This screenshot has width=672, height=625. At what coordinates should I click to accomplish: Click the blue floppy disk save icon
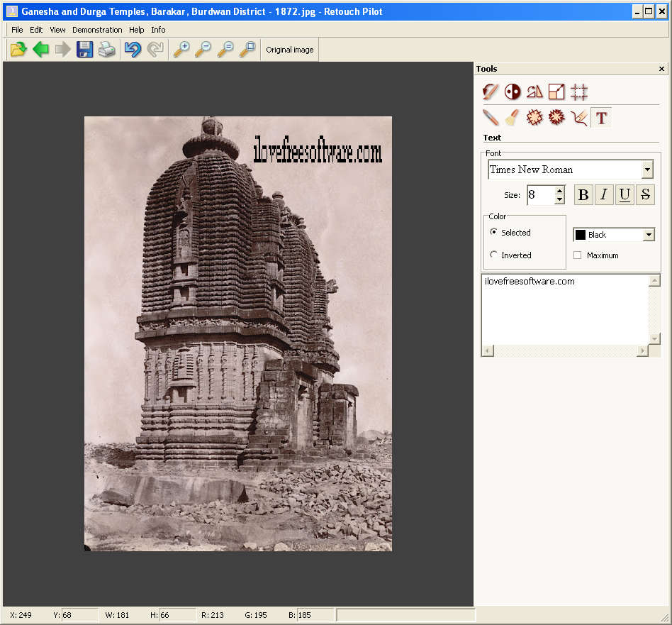click(85, 50)
